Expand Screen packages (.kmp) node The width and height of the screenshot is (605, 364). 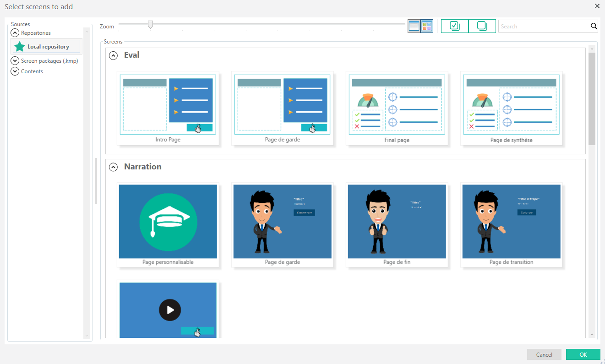click(x=15, y=61)
